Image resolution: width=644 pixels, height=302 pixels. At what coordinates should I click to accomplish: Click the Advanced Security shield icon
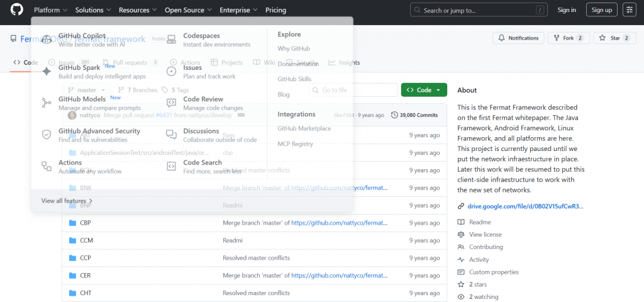[x=47, y=135]
